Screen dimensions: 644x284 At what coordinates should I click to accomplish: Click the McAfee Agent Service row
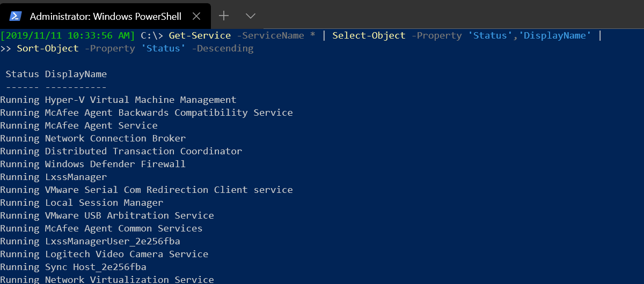click(x=79, y=125)
